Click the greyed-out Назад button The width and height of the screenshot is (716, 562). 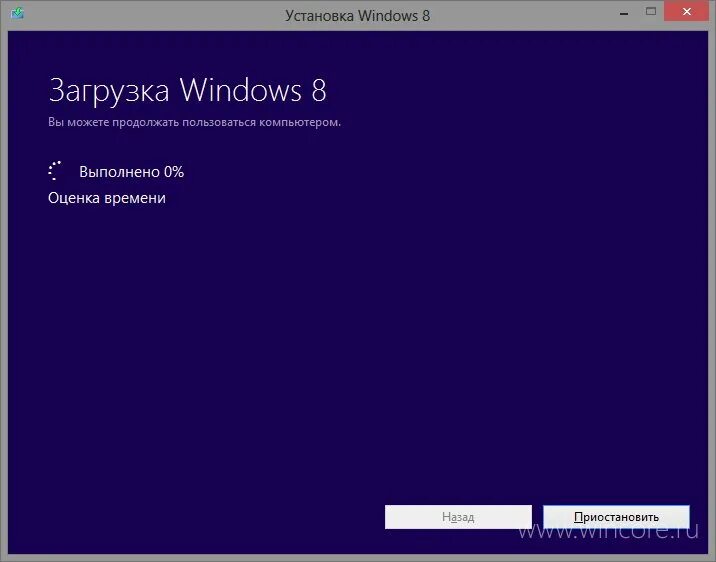458,517
